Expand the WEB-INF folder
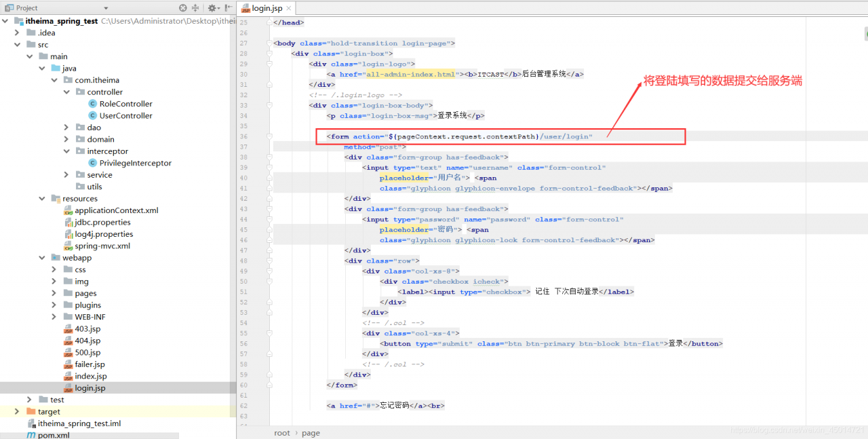 54,317
